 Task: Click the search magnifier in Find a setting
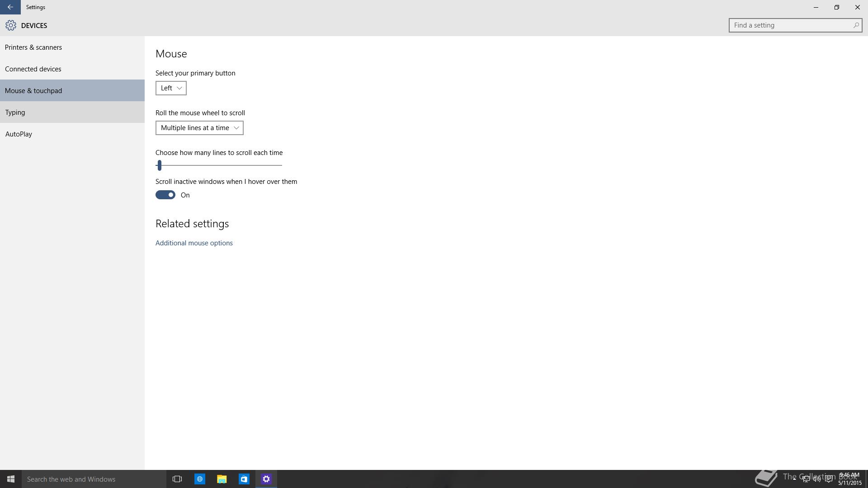coord(856,25)
